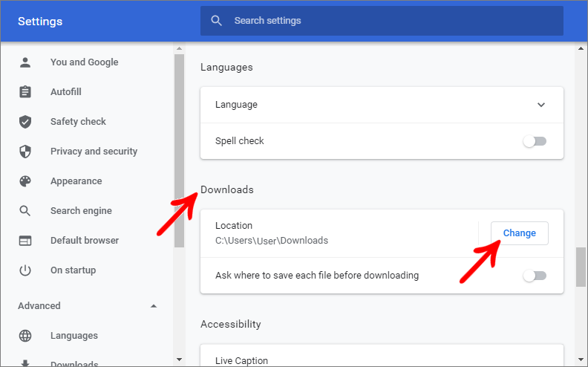The image size is (588, 367).
Task: Collapse the Advanced section arrow
Action: coord(154,306)
